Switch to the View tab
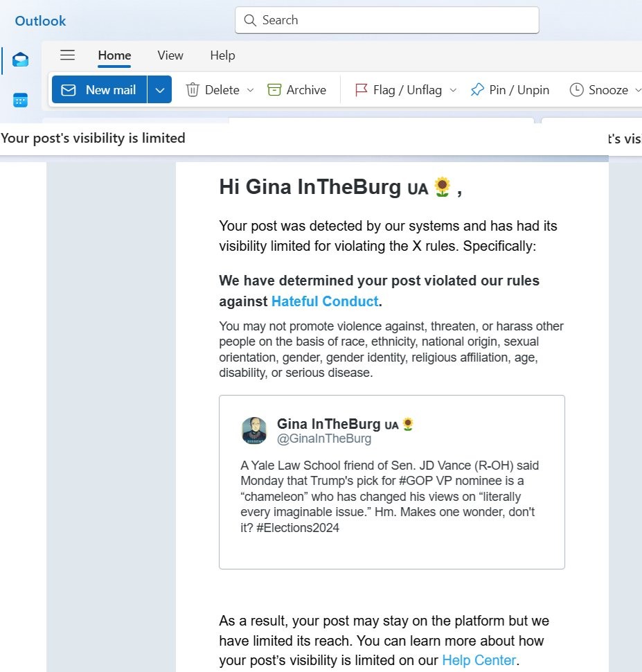Viewport: 642px width, 672px height. 170,55
